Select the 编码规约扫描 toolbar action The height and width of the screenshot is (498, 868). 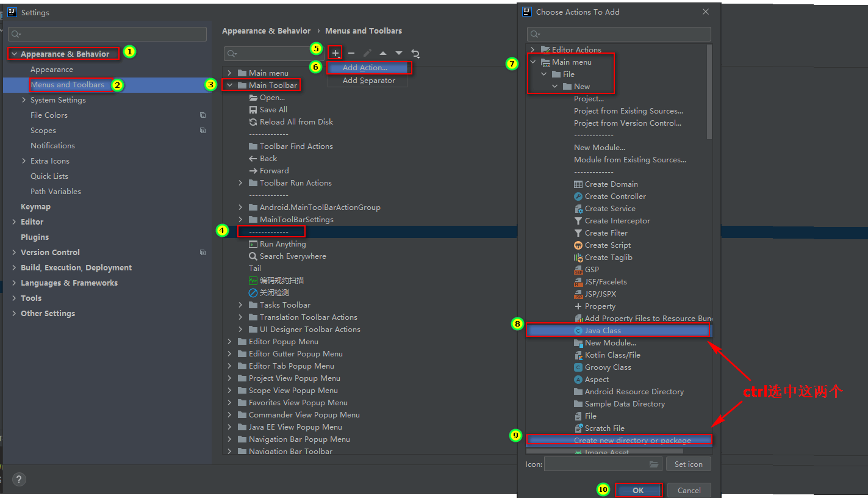point(282,280)
